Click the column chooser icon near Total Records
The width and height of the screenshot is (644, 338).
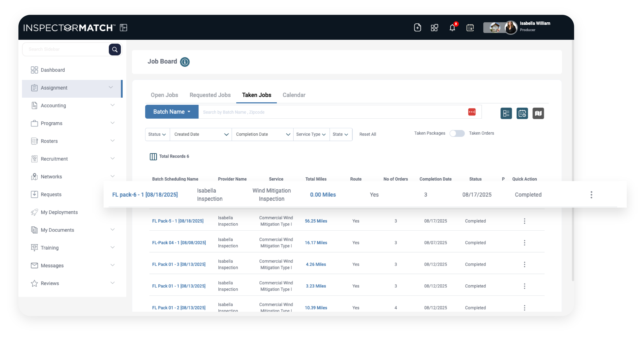click(x=153, y=156)
